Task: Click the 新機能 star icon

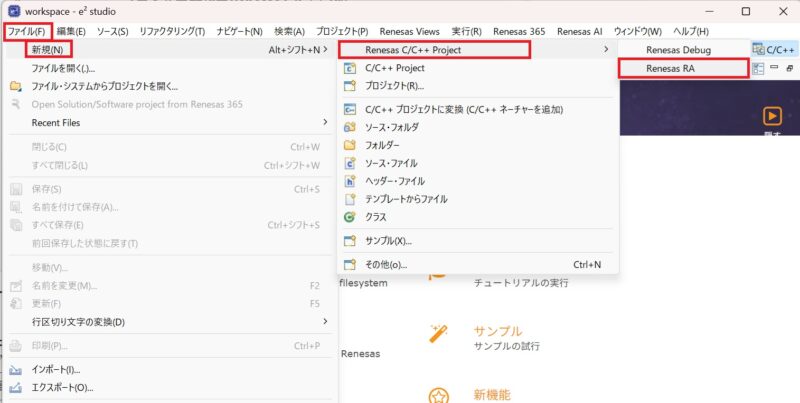Action: (439, 396)
